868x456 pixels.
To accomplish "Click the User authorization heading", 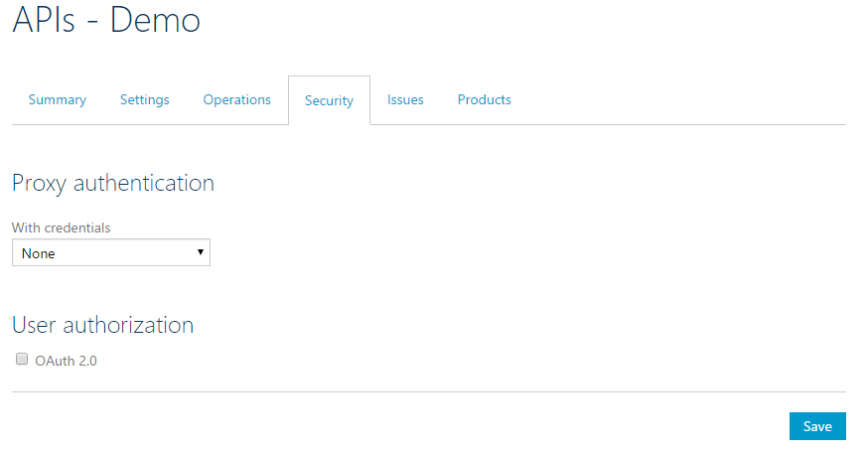I will click(x=102, y=325).
